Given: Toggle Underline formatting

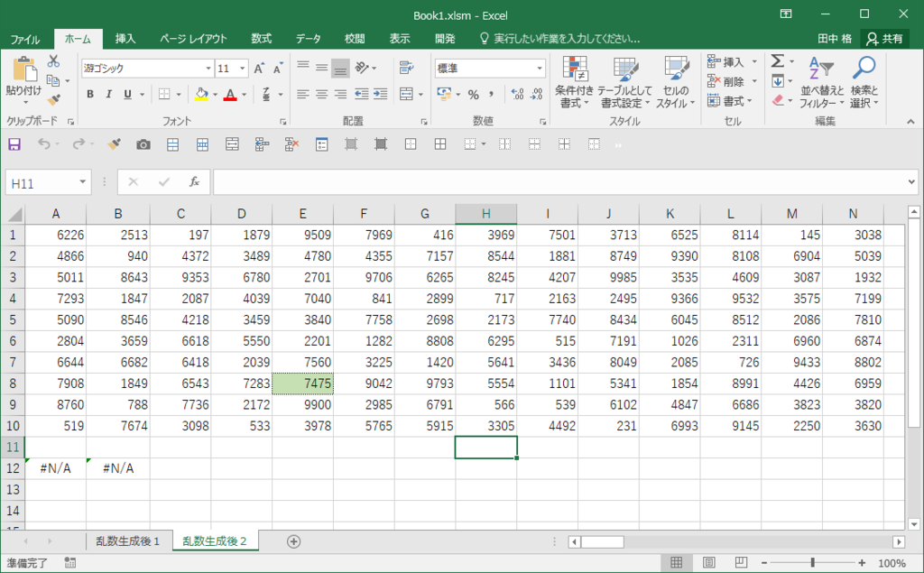Looking at the screenshot, I should (127, 95).
